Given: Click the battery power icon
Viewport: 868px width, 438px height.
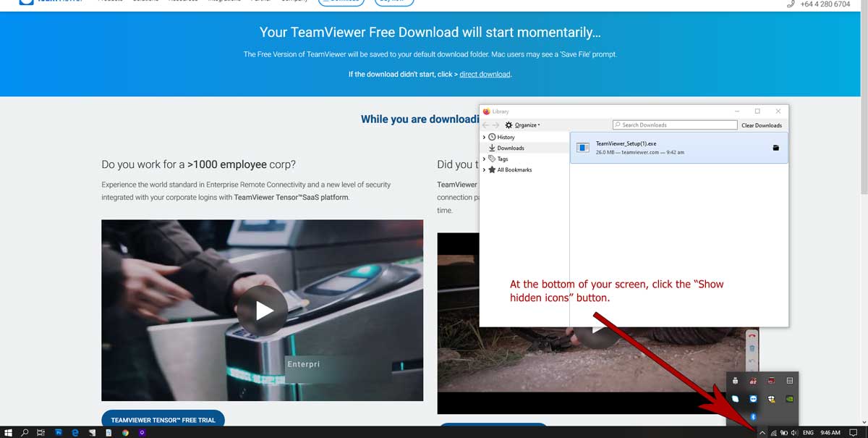Looking at the screenshot, I should 784,432.
